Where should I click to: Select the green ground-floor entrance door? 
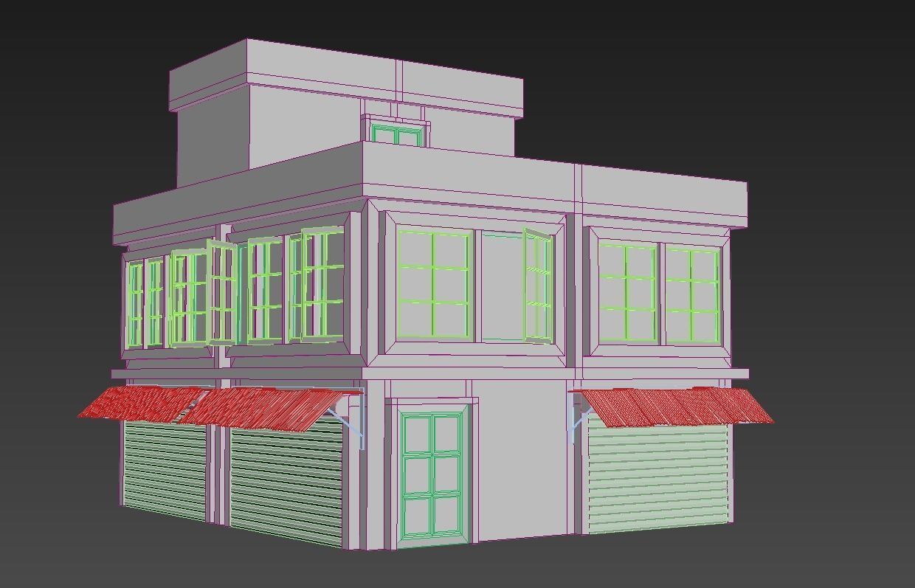(x=433, y=476)
